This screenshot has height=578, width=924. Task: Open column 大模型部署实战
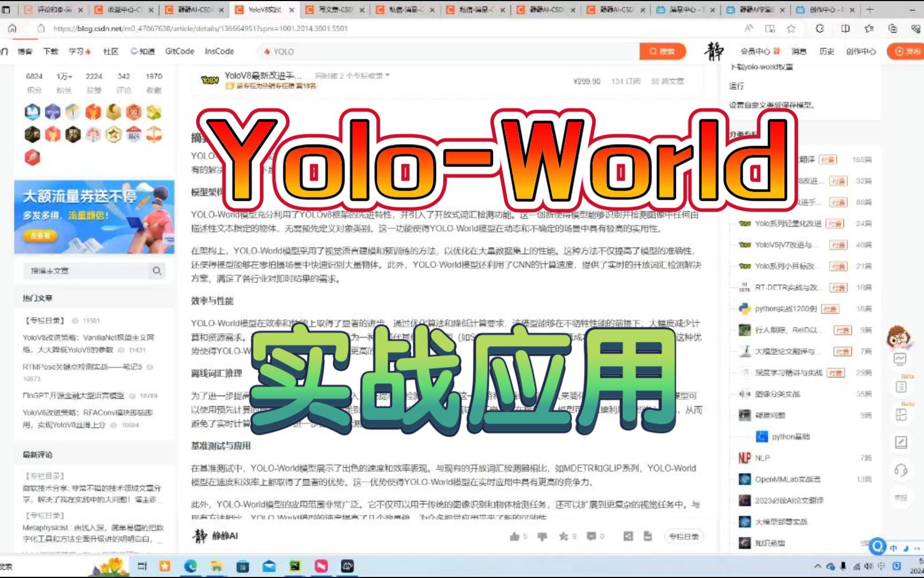coord(781,522)
